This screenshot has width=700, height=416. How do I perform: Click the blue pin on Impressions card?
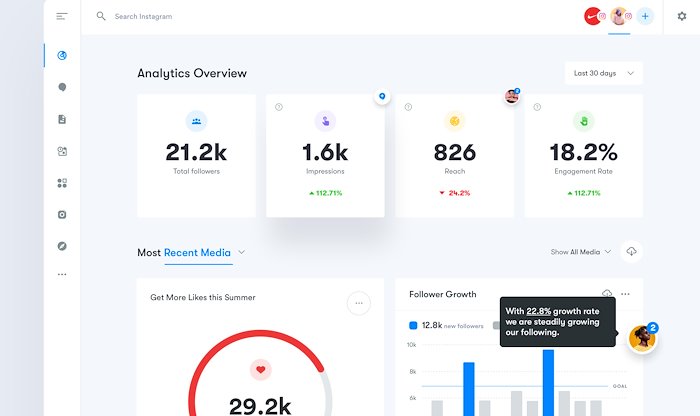coord(382,96)
